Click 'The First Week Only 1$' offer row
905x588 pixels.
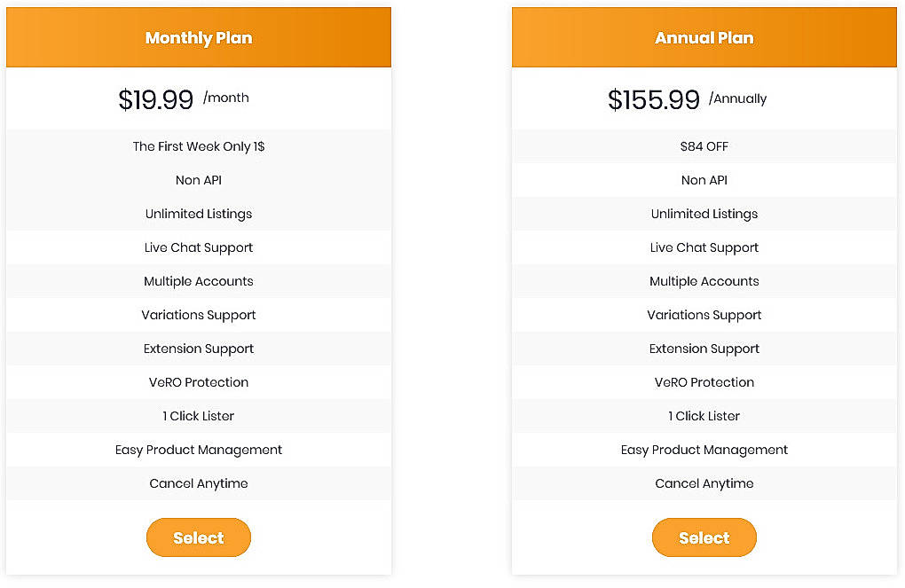(199, 146)
